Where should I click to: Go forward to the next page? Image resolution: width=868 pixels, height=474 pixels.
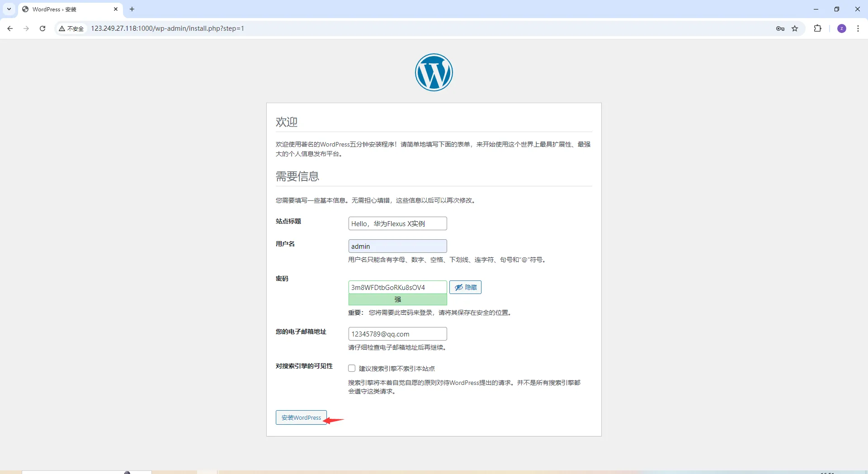coord(26,28)
